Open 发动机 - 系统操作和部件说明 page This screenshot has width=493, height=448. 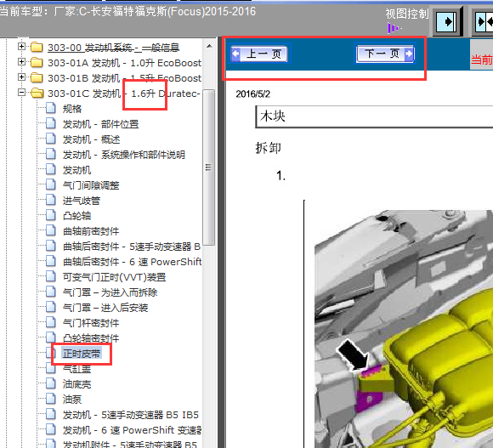click(124, 155)
